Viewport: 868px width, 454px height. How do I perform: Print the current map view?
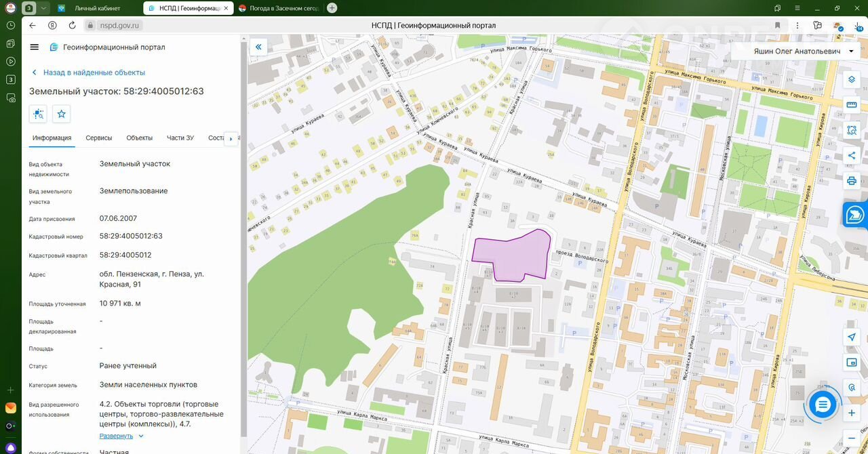pyautogui.click(x=852, y=181)
